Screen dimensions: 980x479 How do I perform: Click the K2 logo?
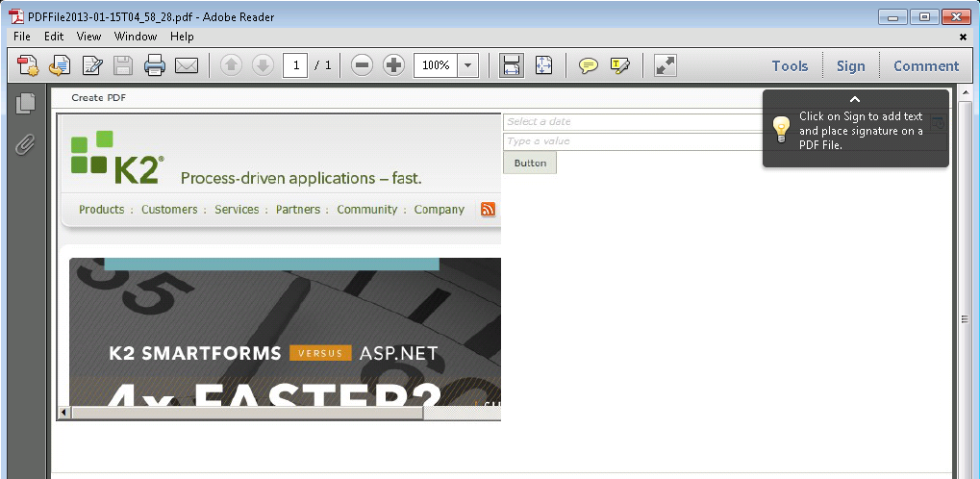coord(117,158)
